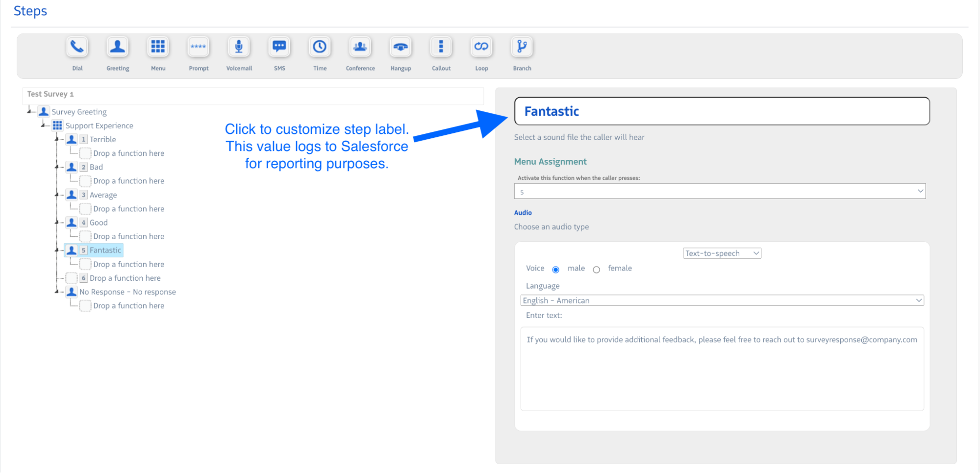Image resolution: width=980 pixels, height=473 pixels.
Task: Select the Time clock icon
Action: coord(320,47)
